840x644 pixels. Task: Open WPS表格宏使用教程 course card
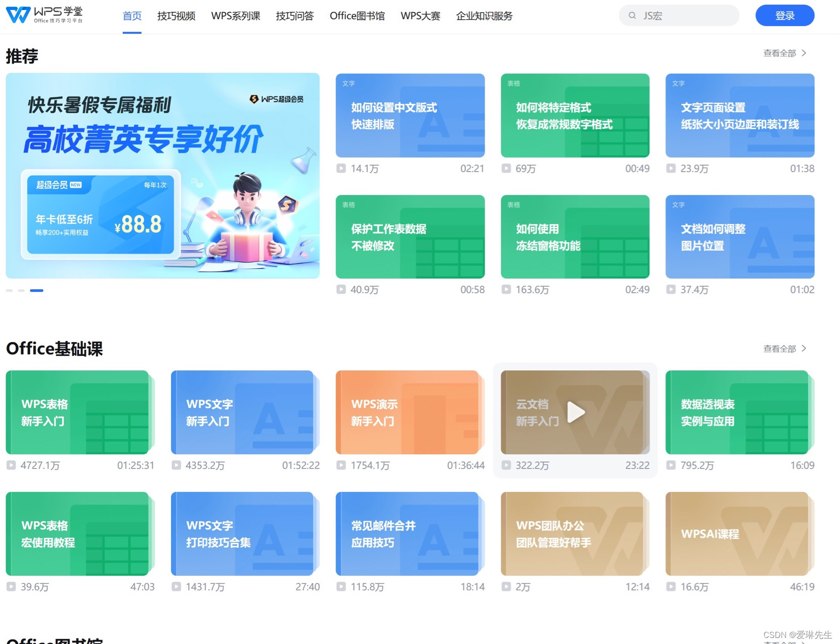[80, 534]
